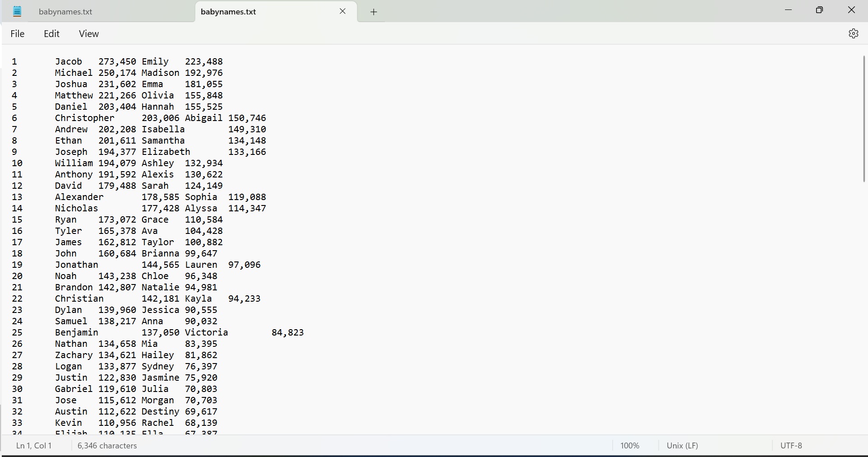Image resolution: width=868 pixels, height=457 pixels.
Task: Click the name Madison in row 2
Action: click(161, 73)
